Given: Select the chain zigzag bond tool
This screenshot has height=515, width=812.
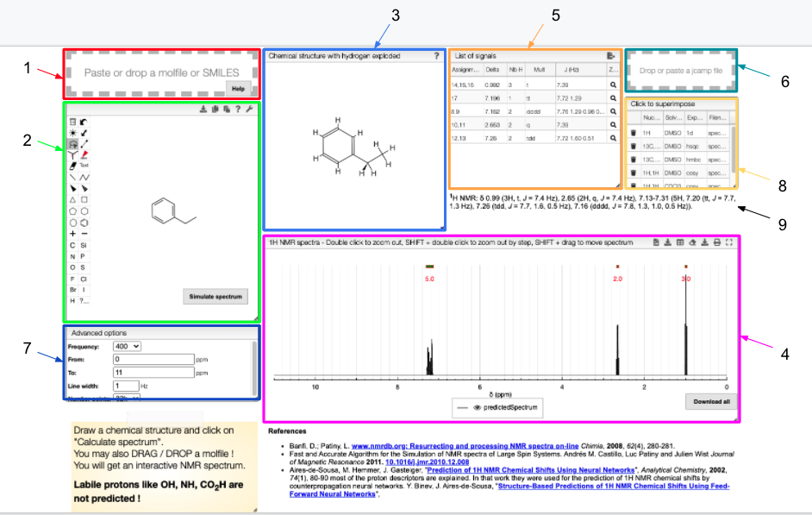Looking at the screenshot, I should (x=84, y=177).
